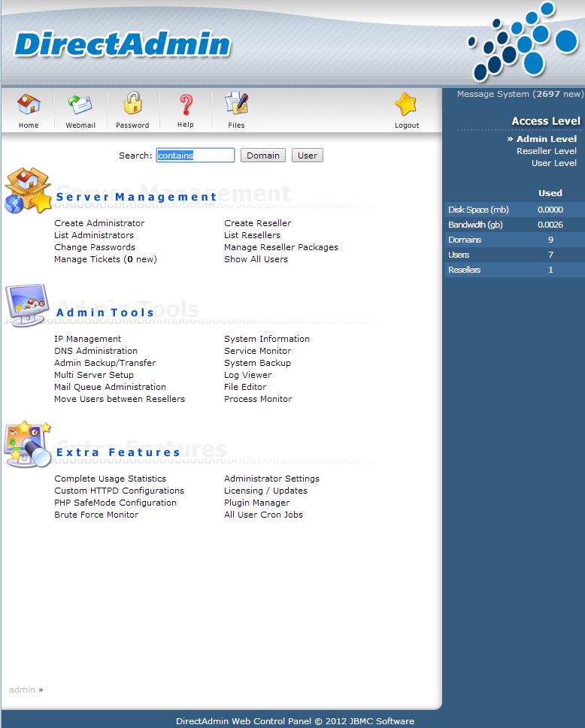Open Service Monitor

pos(257,351)
